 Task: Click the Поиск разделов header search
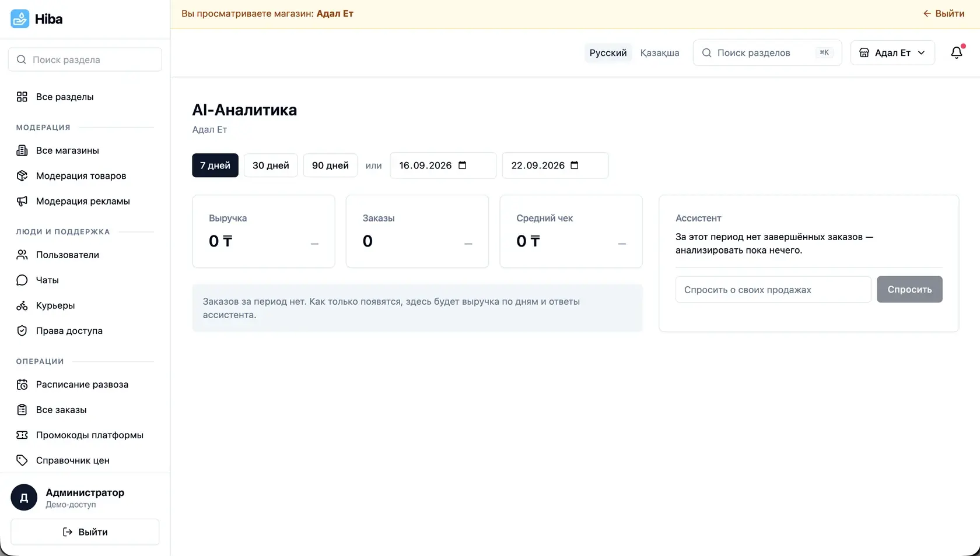click(767, 52)
